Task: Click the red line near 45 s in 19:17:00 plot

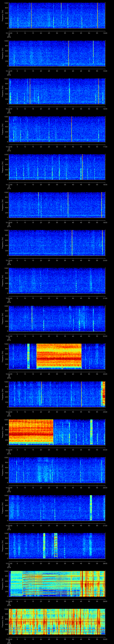Action: [x=82, y=167]
